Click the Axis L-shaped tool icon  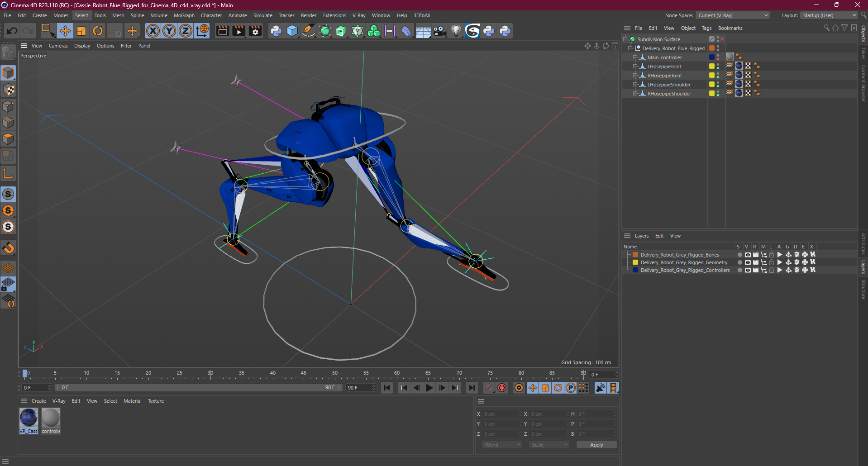8,173
